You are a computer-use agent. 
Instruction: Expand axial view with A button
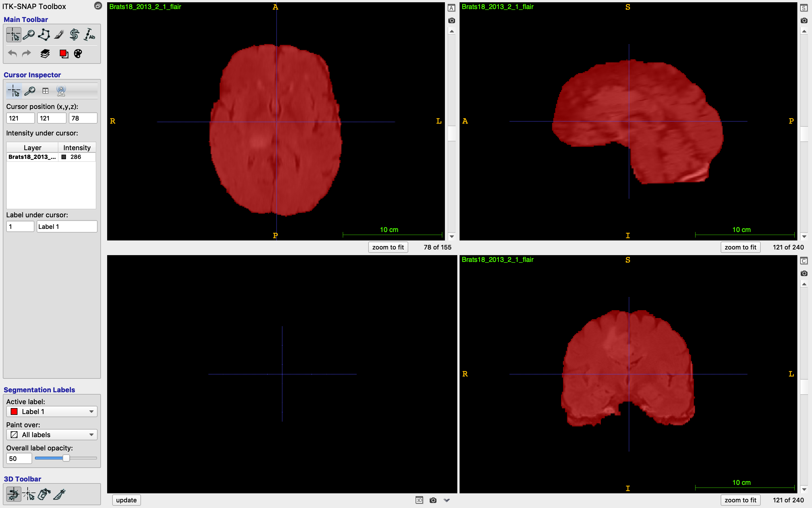pyautogui.click(x=452, y=8)
